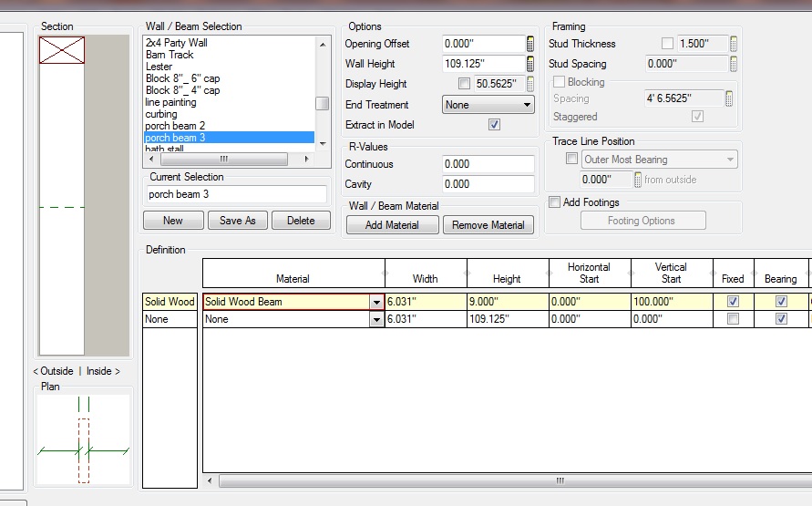The height and width of the screenshot is (506, 812).
Task: Click calculator icon beside Wall Height field
Action: click(x=530, y=64)
